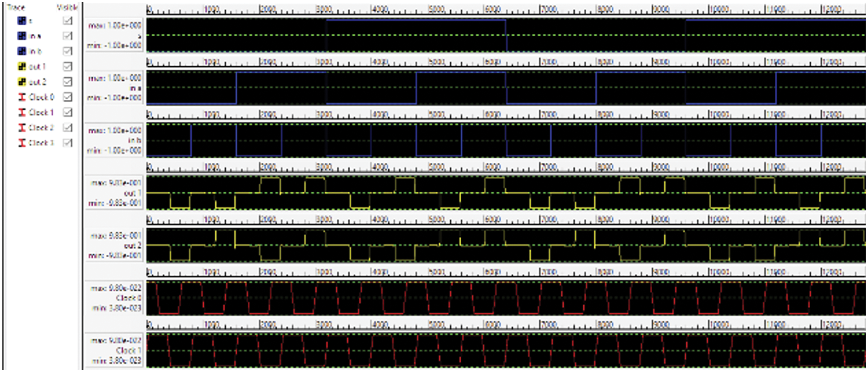Image resolution: width=868 pixels, height=372 pixels.
Task: Click the blue input icon beside in b
Action: (21, 51)
